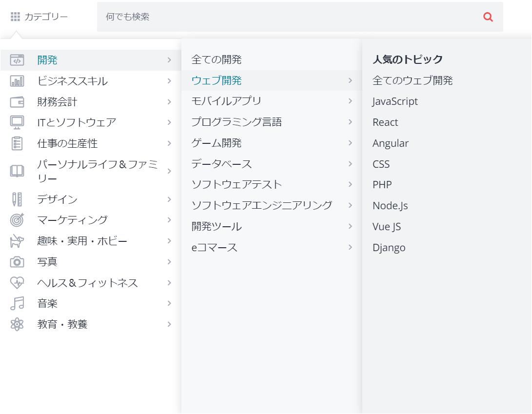The height and width of the screenshot is (414, 532).
Task: Click the clipboard icon beside 仕事の生産性
Action: tap(17, 143)
